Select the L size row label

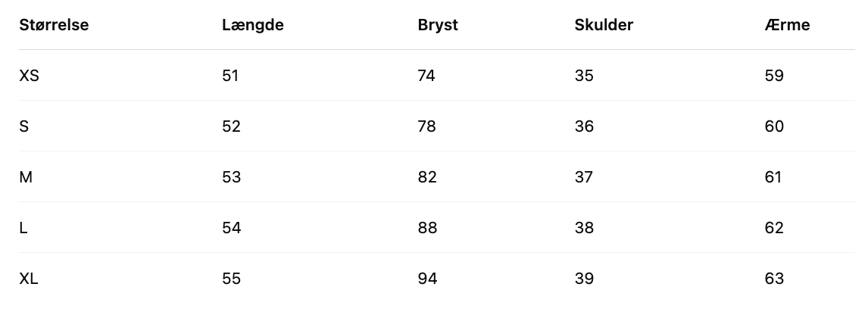pyautogui.click(x=23, y=228)
